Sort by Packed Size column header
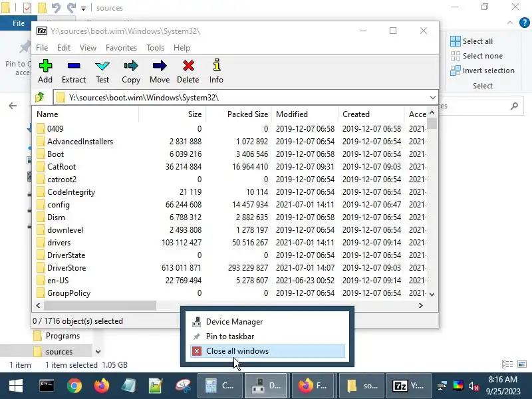The width and height of the screenshot is (532, 399). 238,114
